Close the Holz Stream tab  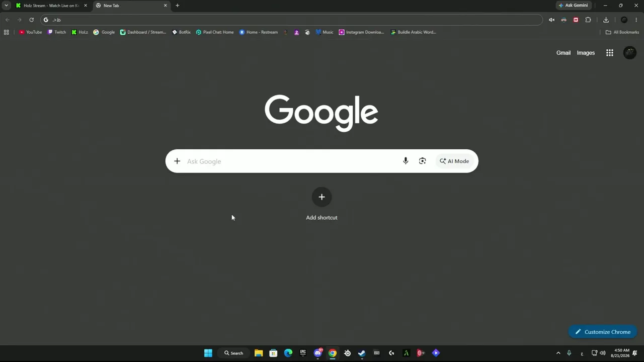click(85, 6)
